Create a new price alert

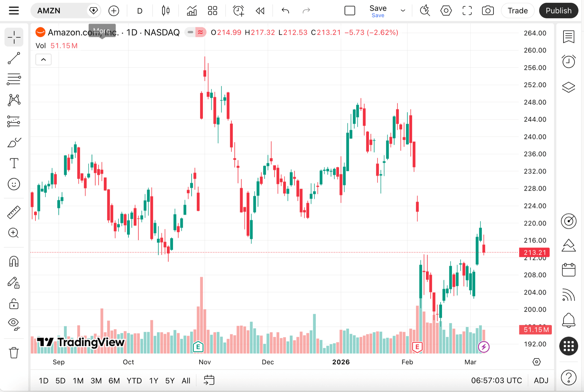click(x=238, y=11)
